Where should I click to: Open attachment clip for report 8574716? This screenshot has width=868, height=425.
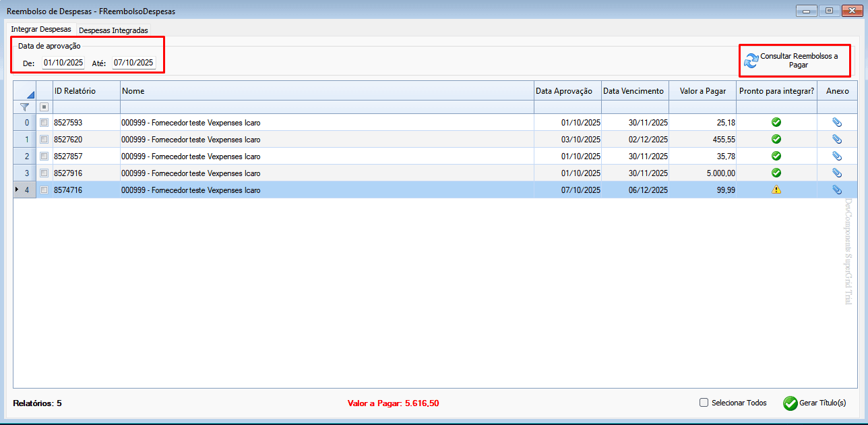click(837, 190)
